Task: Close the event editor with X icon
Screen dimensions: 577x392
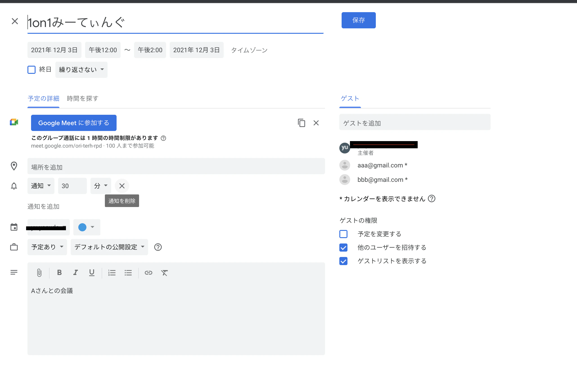Action: tap(15, 21)
